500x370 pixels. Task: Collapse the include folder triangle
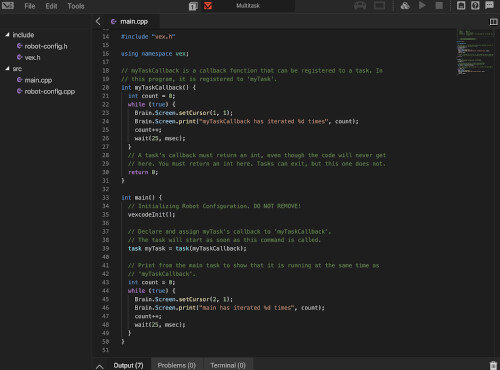click(7, 34)
